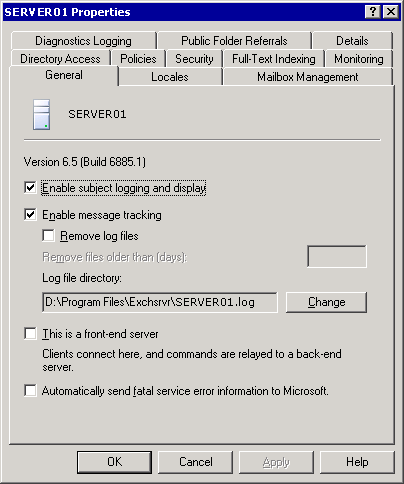Image resolution: width=404 pixels, height=484 pixels.
Task: Switch to Full-Text Indexing tab
Action: (x=274, y=59)
